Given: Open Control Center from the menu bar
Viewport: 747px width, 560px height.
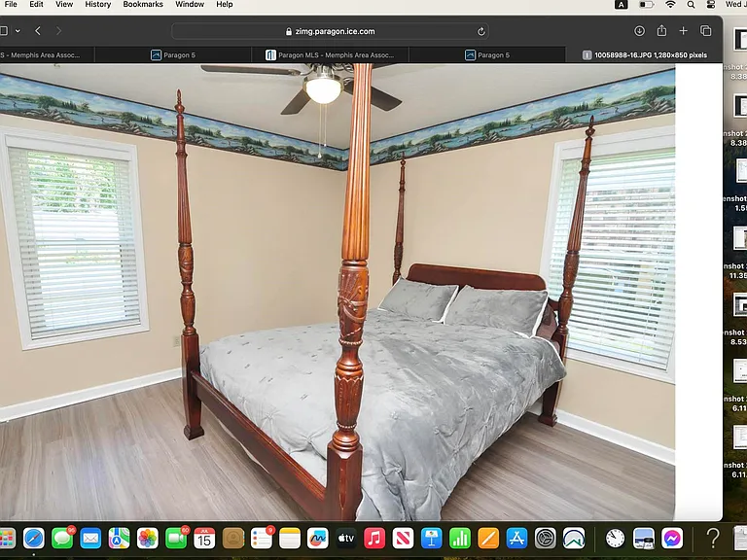Looking at the screenshot, I should (x=710, y=5).
